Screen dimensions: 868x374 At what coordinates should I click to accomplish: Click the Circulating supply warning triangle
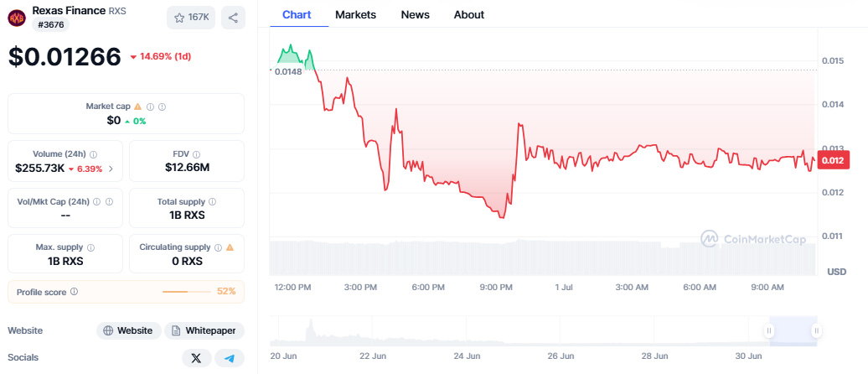tap(230, 248)
